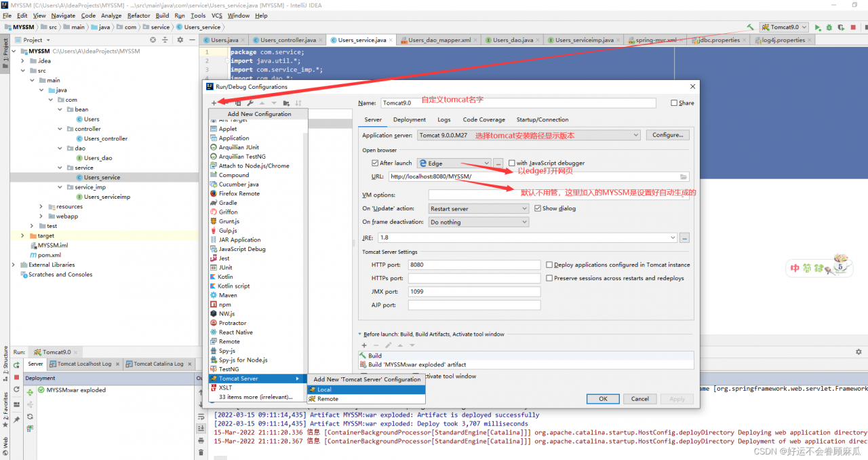Click the folder icon in URL field
Image resolution: width=868 pixels, height=460 pixels.
[x=684, y=177]
